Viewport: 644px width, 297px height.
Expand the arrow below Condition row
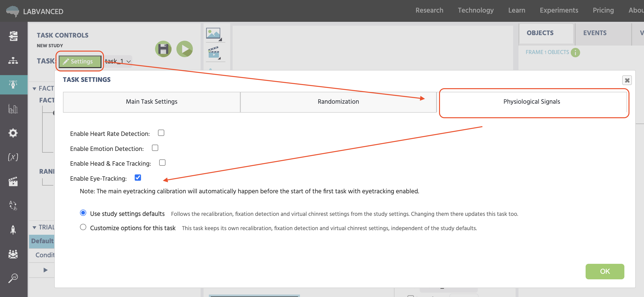click(46, 270)
